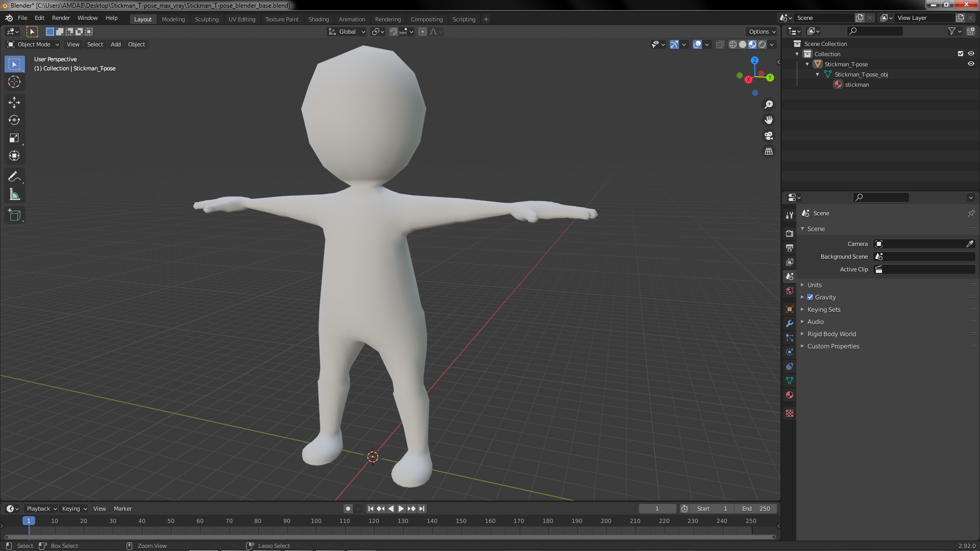Hide Stickman_T-pose object with eye icon
980x551 pixels.
click(x=971, y=64)
